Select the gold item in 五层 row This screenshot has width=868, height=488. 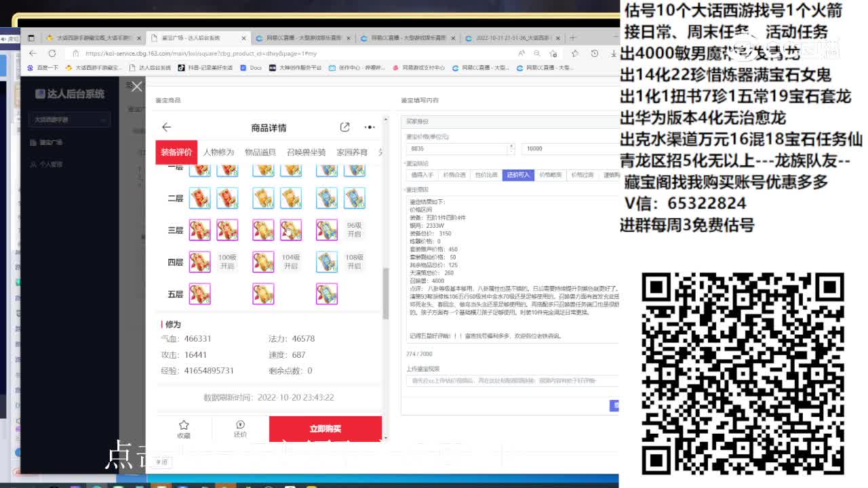(x=263, y=293)
